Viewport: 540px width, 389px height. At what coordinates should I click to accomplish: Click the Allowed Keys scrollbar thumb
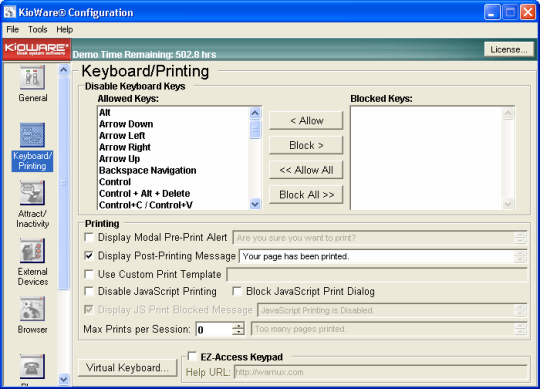coord(255,129)
